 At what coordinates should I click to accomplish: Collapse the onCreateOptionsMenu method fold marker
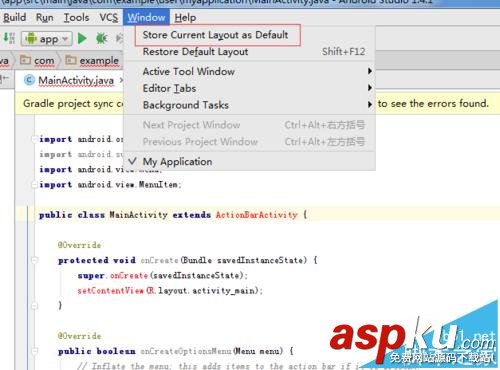34,351
